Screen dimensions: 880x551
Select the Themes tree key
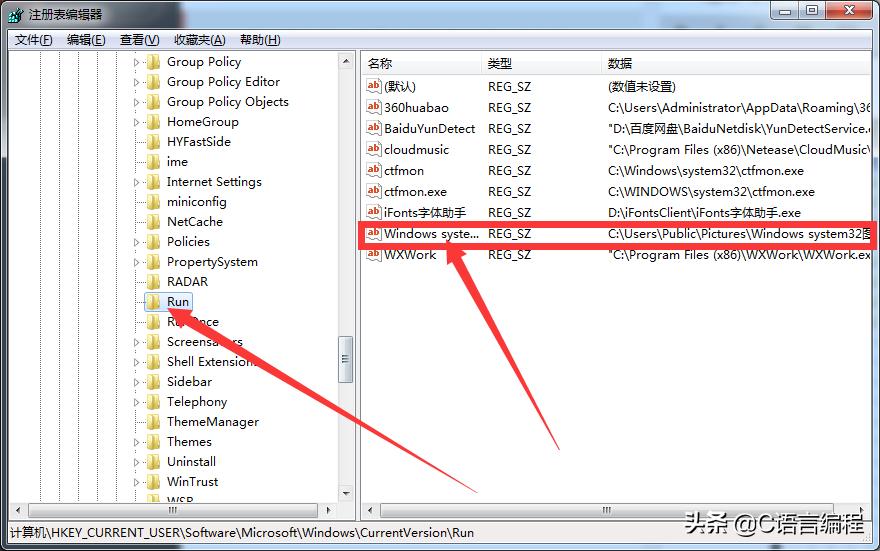[189, 442]
